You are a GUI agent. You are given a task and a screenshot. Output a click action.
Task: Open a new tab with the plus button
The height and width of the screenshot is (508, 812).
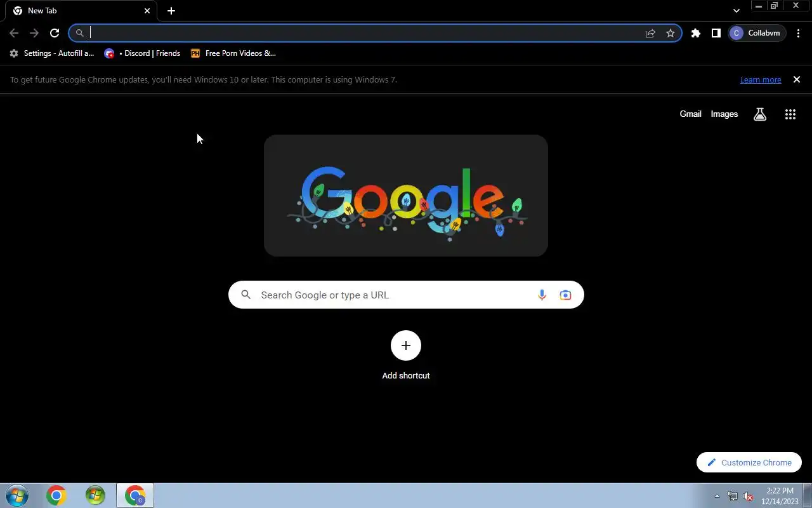(171, 11)
